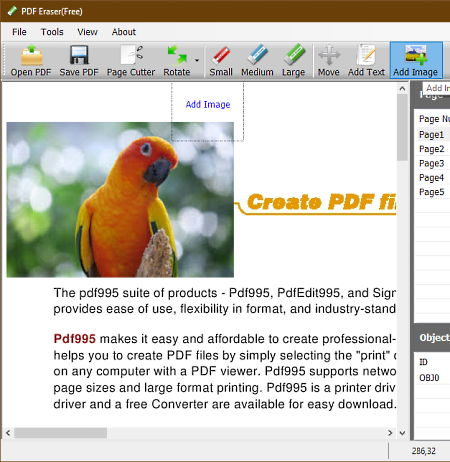450x462 pixels.
Task: Click the vertical scrollbar up arrow
Action: (402, 89)
